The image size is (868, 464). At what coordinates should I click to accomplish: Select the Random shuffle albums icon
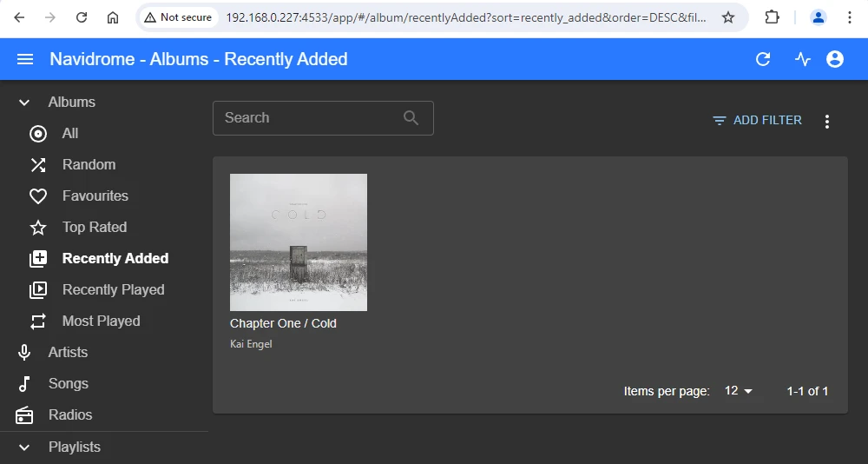(38, 165)
